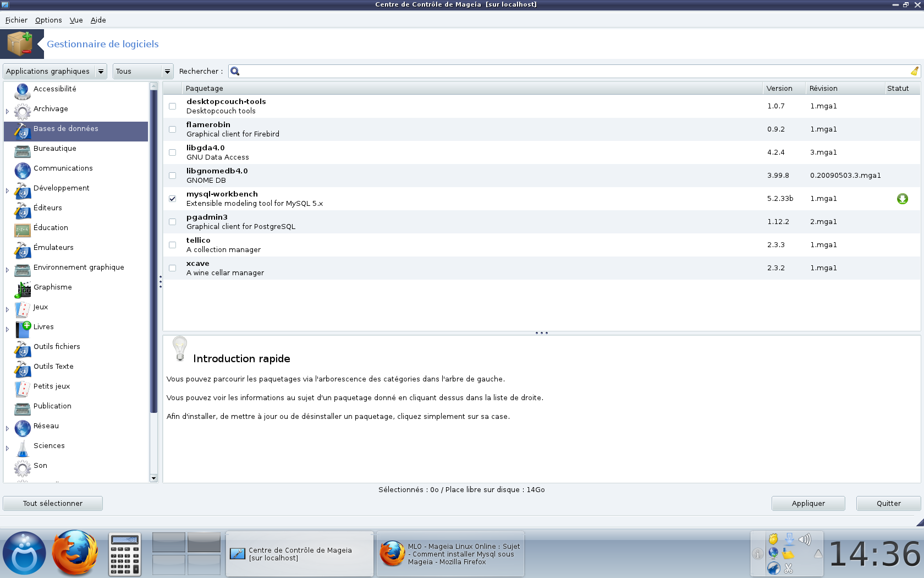Screen dimensions: 924x578
Task: Expand the Jeux tree node
Action: pyautogui.click(x=8, y=309)
